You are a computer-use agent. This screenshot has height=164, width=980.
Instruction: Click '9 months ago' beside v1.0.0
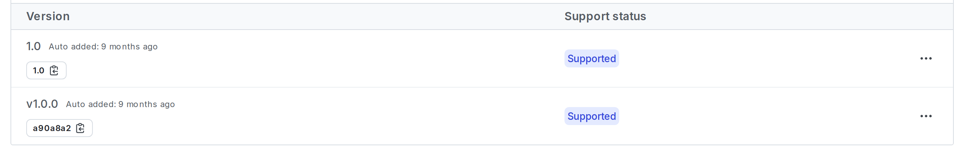146,104
